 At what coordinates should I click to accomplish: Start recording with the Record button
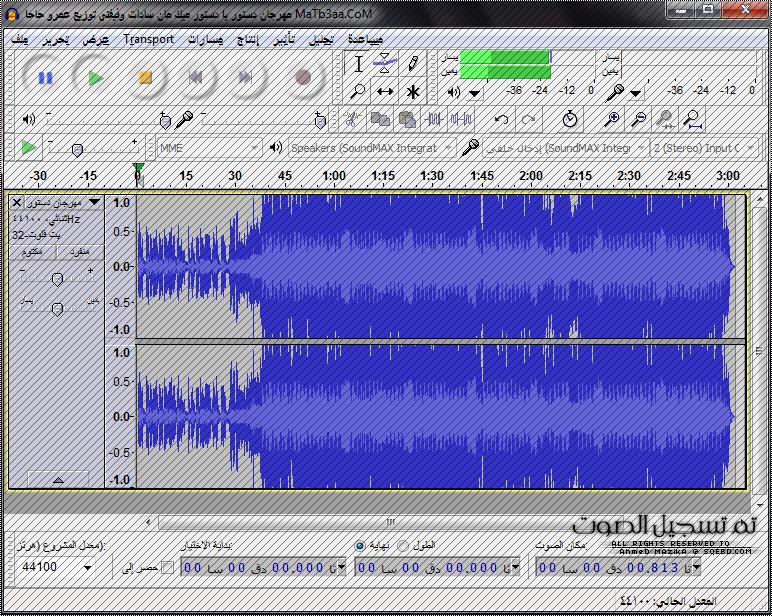(303, 77)
